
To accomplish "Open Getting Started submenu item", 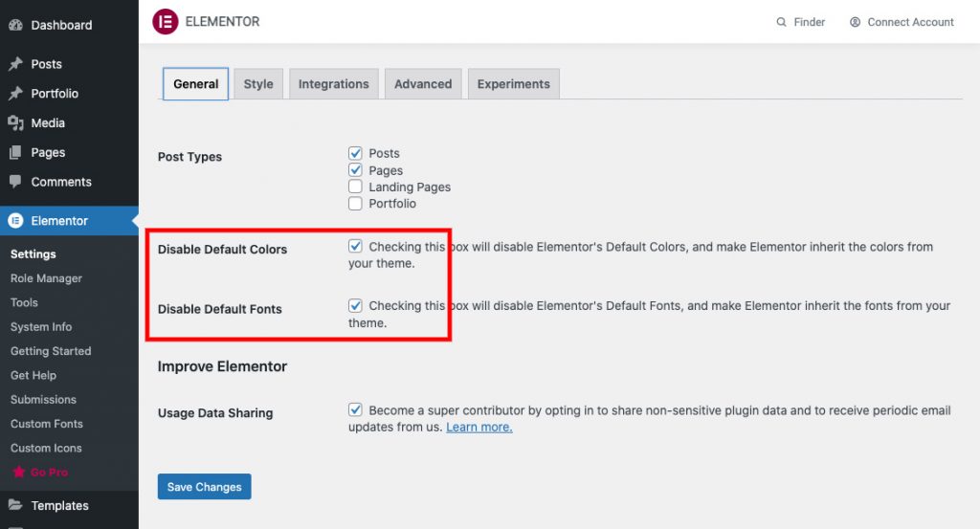I will click(x=51, y=351).
